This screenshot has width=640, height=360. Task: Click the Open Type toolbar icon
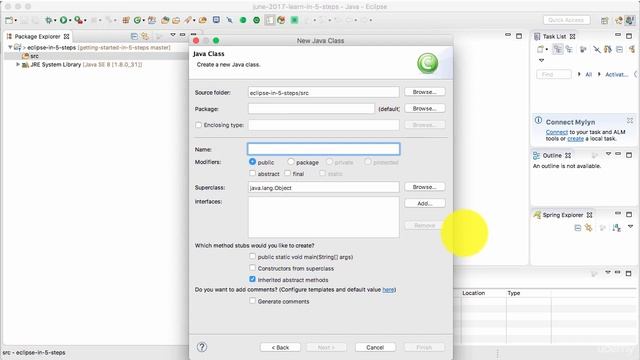coord(164,20)
